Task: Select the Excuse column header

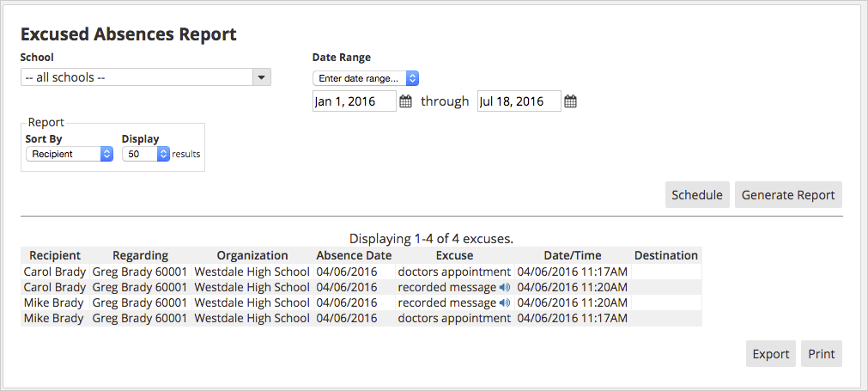Action: click(x=454, y=255)
